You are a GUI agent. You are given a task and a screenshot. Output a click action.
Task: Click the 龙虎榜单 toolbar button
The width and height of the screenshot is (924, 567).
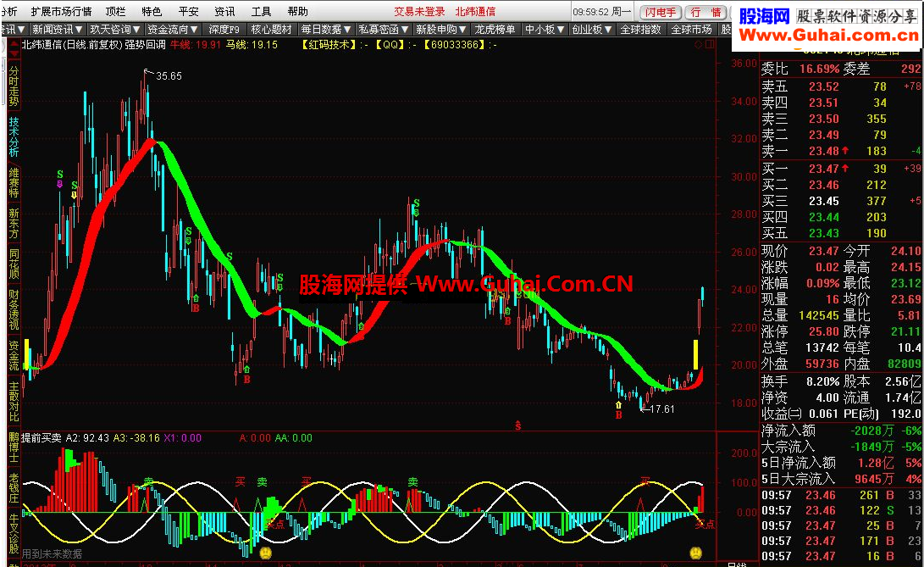(495, 30)
